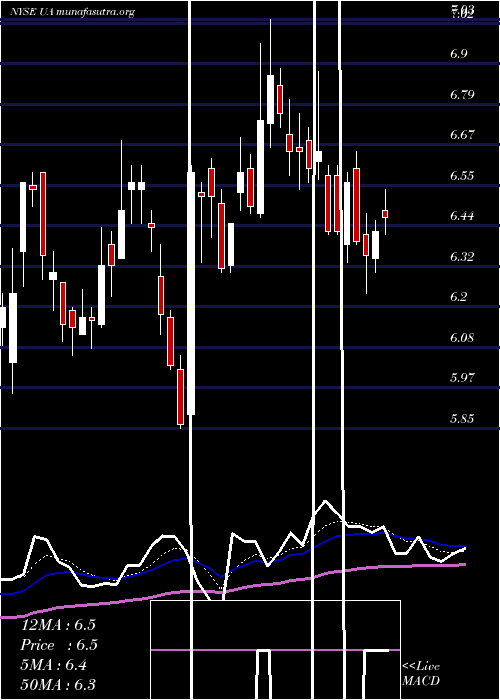
Task: Click the 5MA : 6.4 legend value
Action: tap(54, 665)
